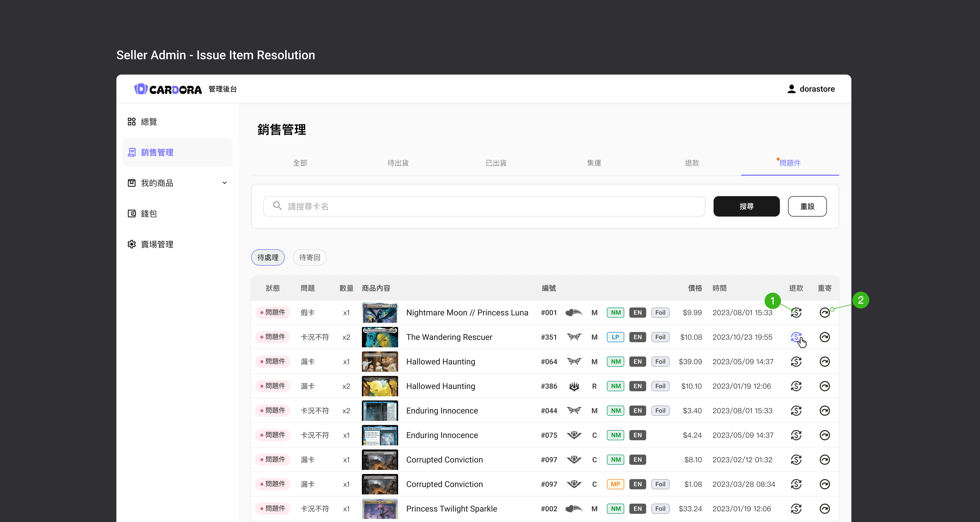
Task: Click the 商品內容 column header
Action: tap(376, 288)
